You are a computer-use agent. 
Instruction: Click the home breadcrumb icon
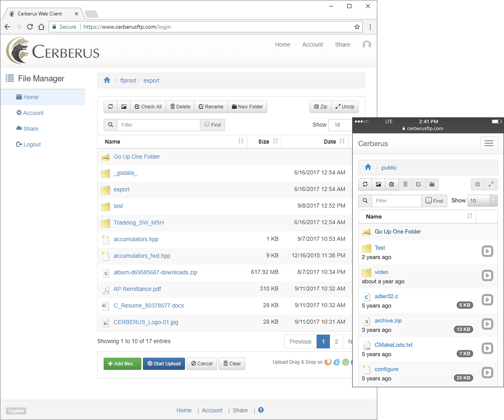pos(107,80)
